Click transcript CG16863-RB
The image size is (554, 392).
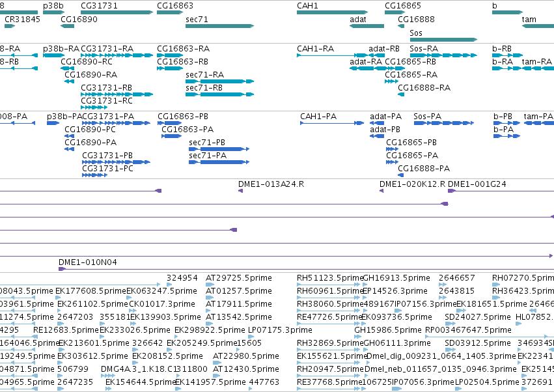point(170,68)
